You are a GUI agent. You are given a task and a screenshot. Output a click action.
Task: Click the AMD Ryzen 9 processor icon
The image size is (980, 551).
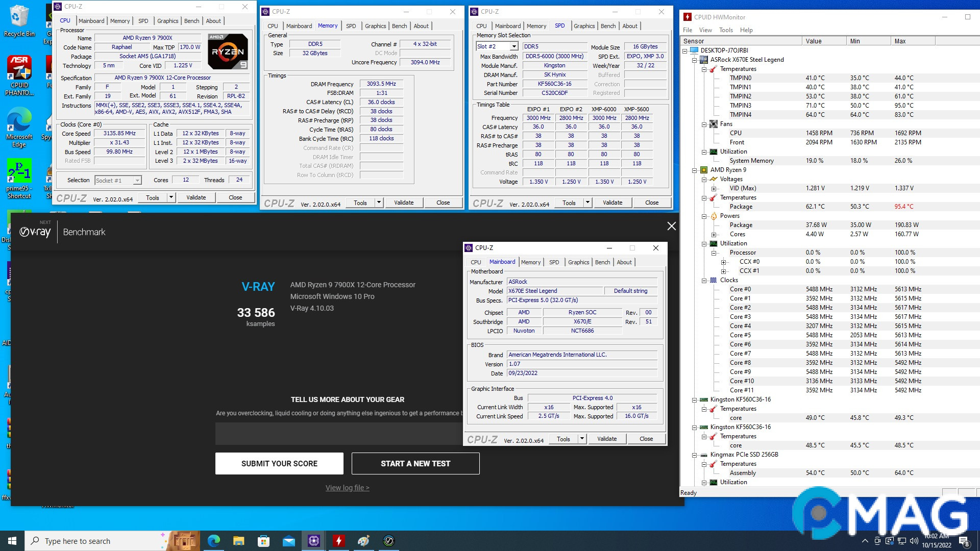703,170
